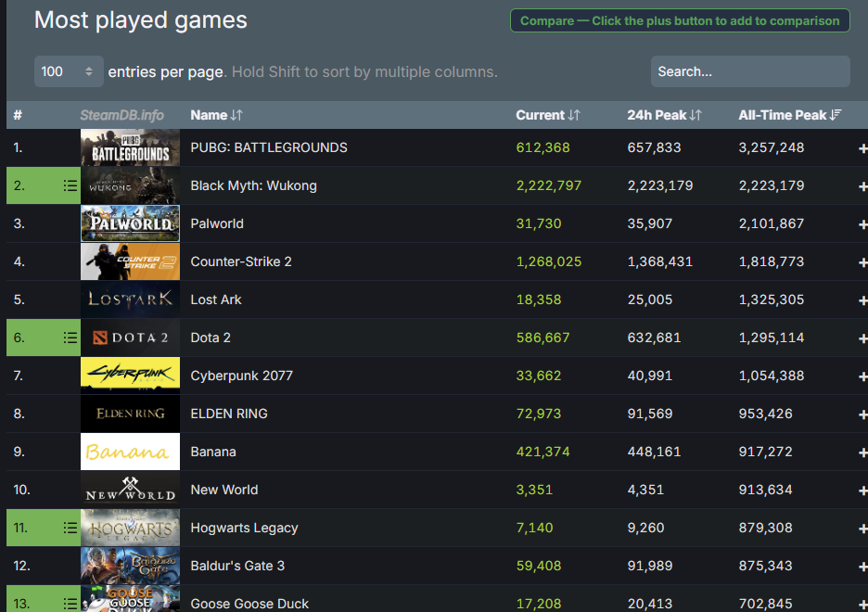This screenshot has width=868, height=612.
Task: Open the Black Myth: Wukong game link
Action: (x=253, y=185)
